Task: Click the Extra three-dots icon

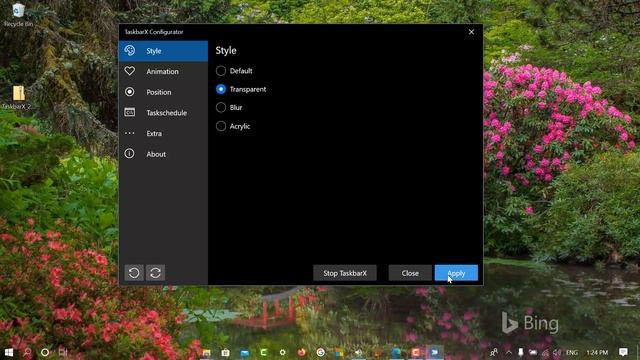Action: (x=130, y=133)
